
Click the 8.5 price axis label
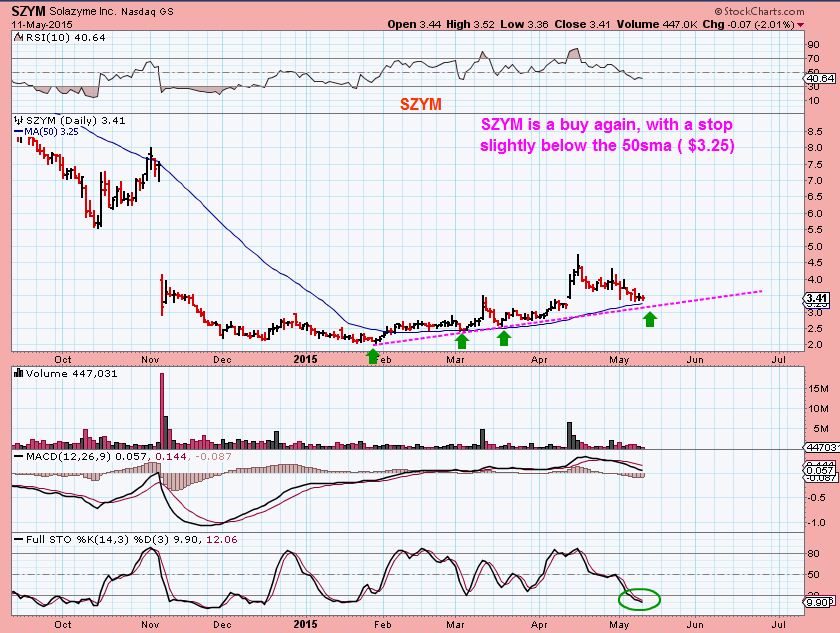[815, 132]
